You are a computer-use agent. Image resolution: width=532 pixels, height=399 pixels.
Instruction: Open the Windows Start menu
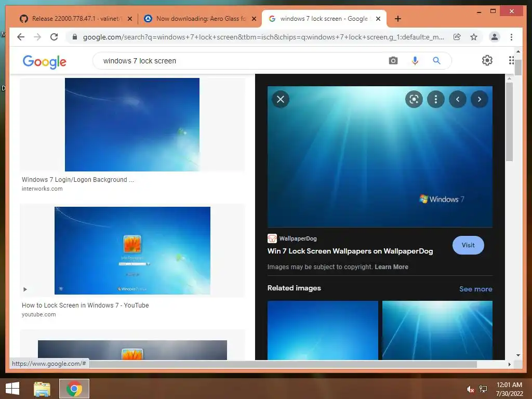pos(12,389)
